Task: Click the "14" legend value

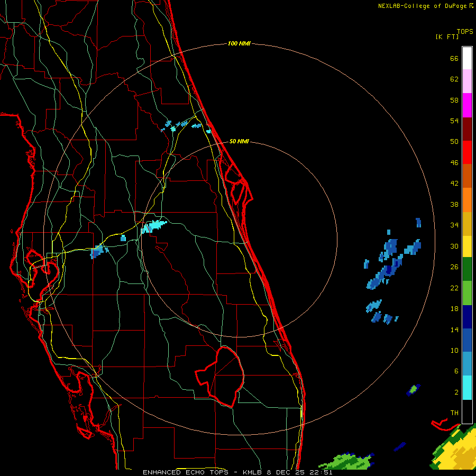Action: (454, 329)
